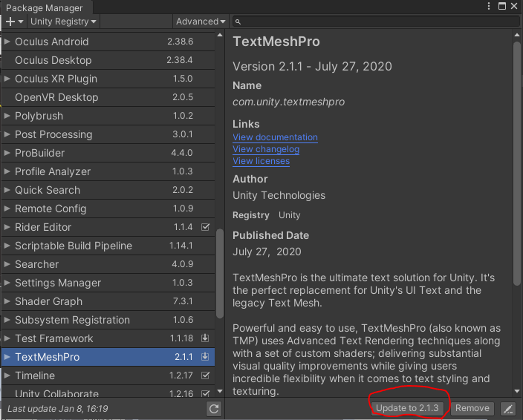
Task: Open the Advanced dropdown menu
Action: coord(201,22)
